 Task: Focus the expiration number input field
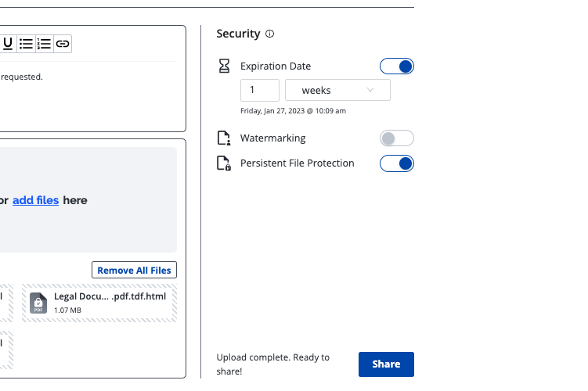(x=259, y=91)
